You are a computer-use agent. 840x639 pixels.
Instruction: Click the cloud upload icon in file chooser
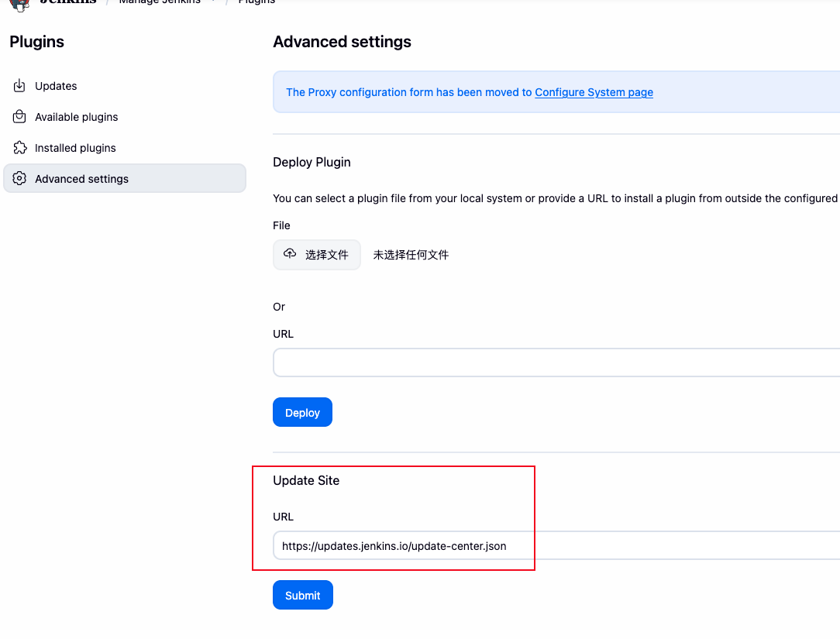(290, 254)
